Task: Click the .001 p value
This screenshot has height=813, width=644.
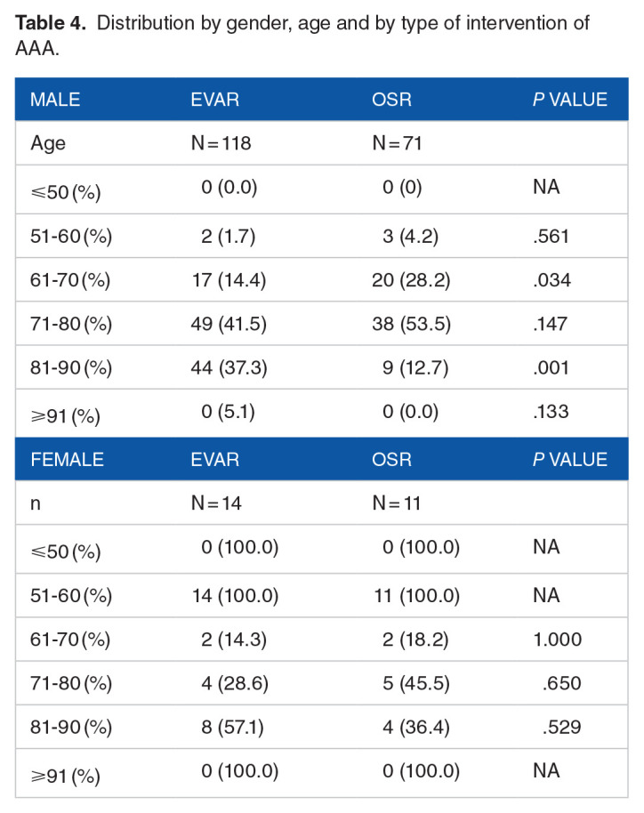Action: pyautogui.click(x=551, y=368)
